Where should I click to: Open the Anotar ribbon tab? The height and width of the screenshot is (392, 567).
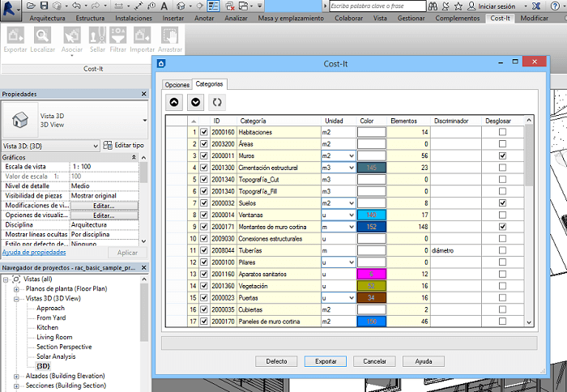point(204,18)
